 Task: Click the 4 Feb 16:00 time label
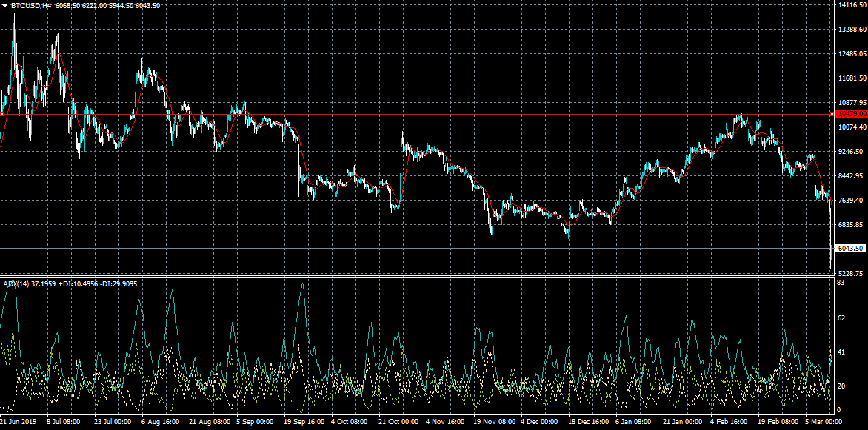[x=730, y=420]
